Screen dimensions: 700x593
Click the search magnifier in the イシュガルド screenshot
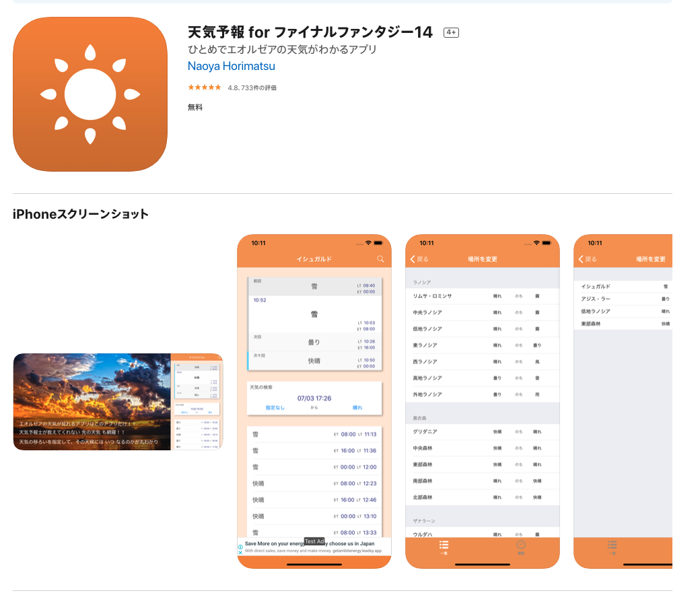click(380, 259)
